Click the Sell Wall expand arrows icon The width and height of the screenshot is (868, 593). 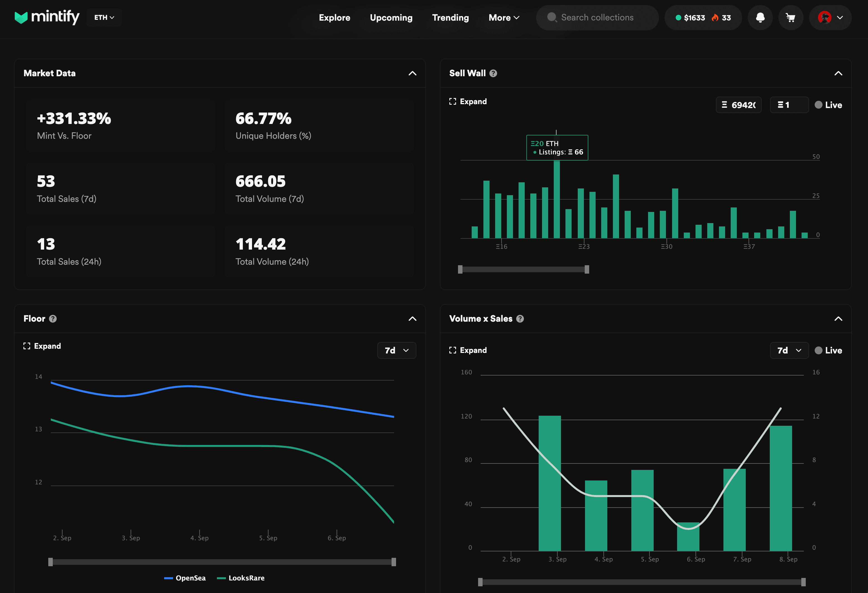(x=453, y=101)
